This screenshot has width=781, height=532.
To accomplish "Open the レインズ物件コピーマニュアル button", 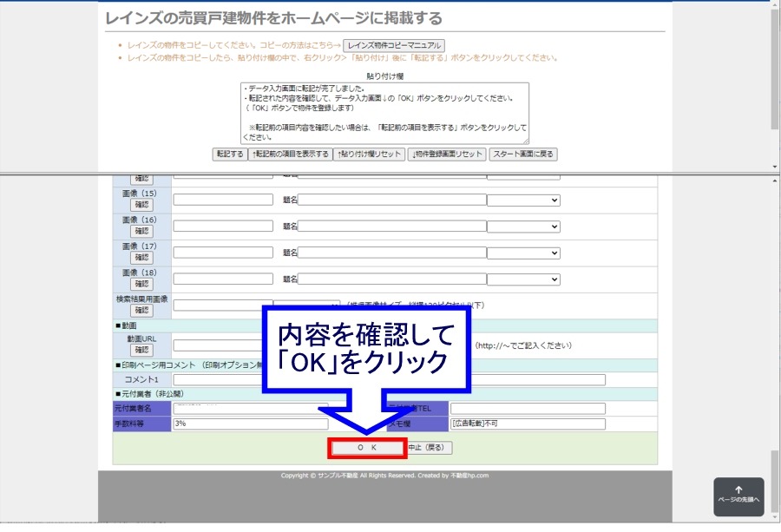I will (x=393, y=45).
